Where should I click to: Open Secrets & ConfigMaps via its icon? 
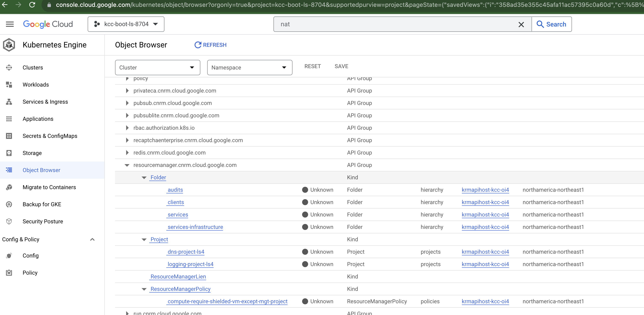click(x=9, y=136)
